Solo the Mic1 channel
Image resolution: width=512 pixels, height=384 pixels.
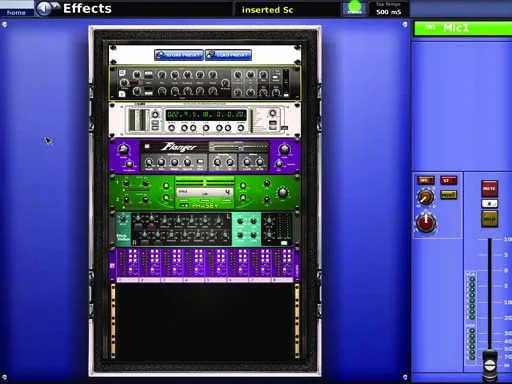pos(489,219)
